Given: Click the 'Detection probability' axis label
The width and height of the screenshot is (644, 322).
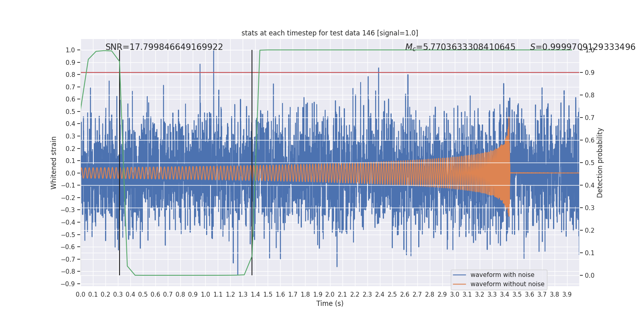Looking at the screenshot, I should pos(600,163).
